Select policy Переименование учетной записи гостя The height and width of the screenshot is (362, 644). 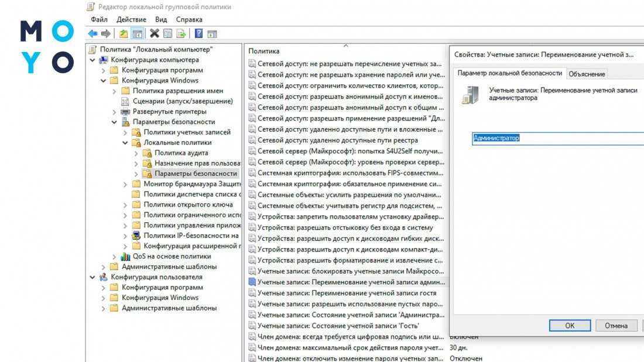pyautogui.click(x=347, y=293)
